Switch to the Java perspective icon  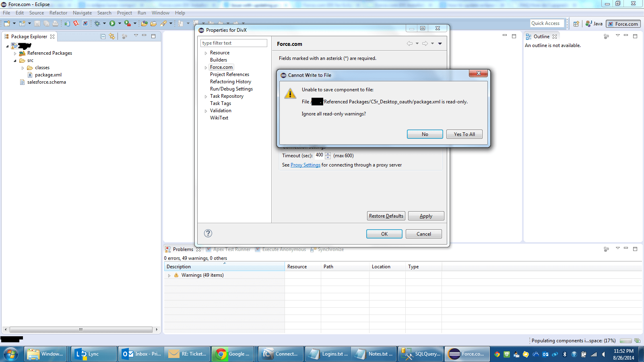(x=594, y=23)
